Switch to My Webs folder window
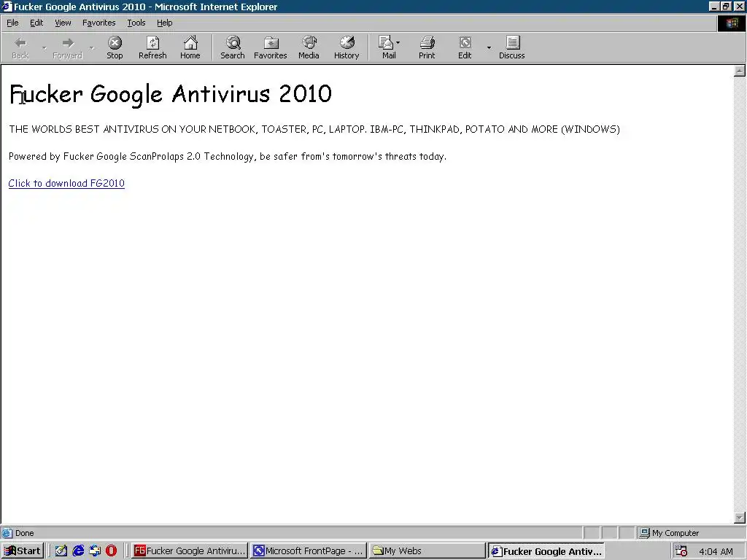This screenshot has width=747, height=560. pos(427,551)
